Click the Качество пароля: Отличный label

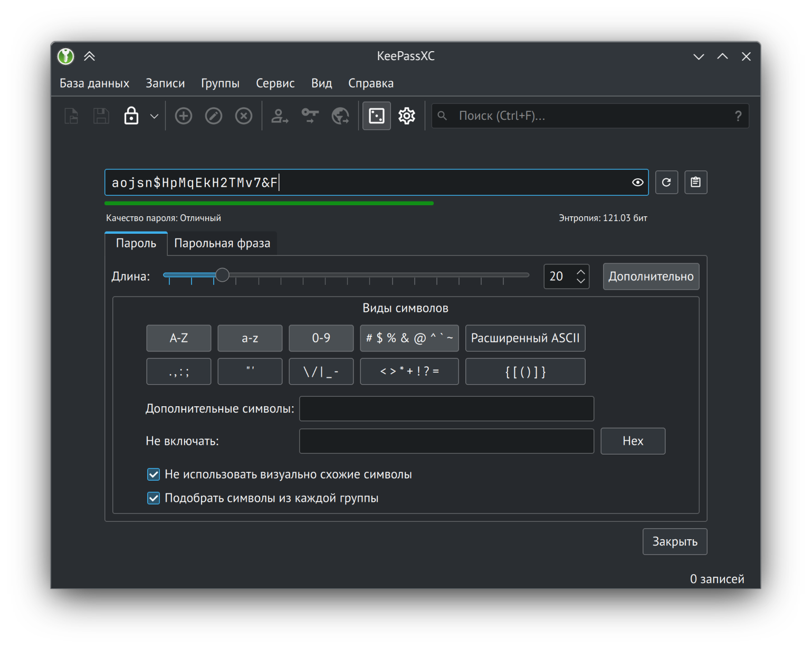[x=164, y=218]
